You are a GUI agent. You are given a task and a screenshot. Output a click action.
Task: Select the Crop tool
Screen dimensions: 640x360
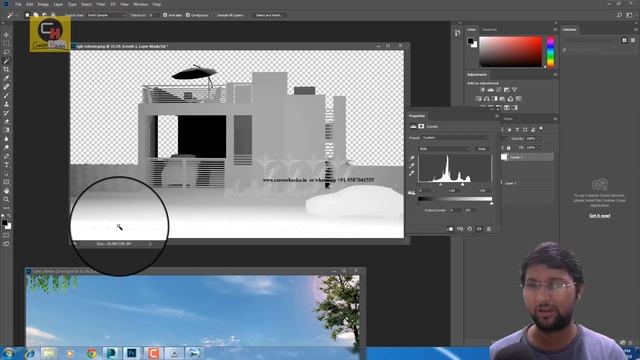click(x=6, y=69)
